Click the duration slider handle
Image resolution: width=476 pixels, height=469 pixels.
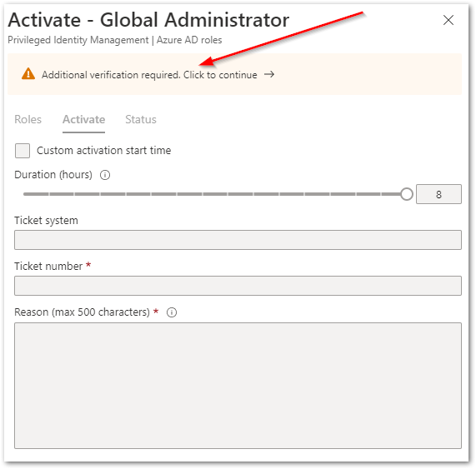click(x=407, y=194)
